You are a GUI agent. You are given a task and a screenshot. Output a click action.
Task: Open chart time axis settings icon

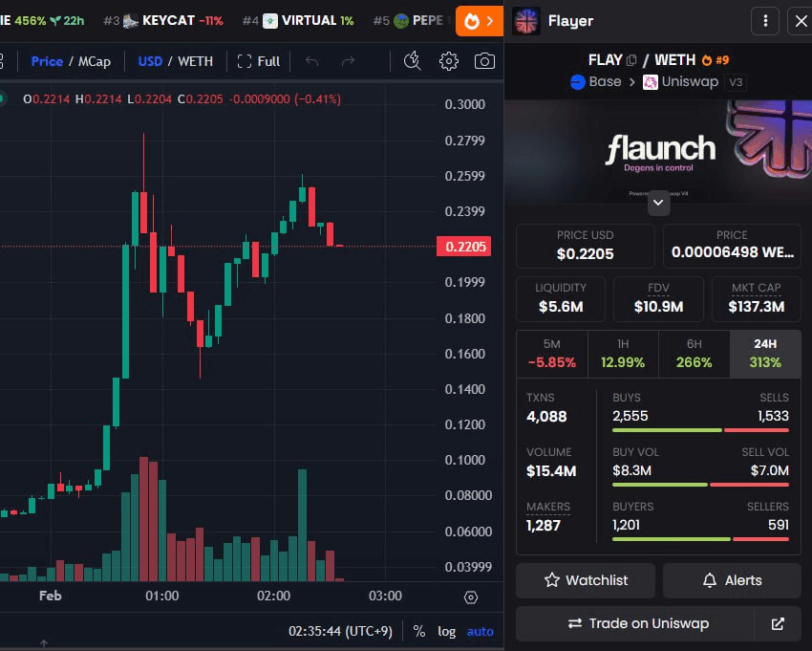(x=470, y=597)
